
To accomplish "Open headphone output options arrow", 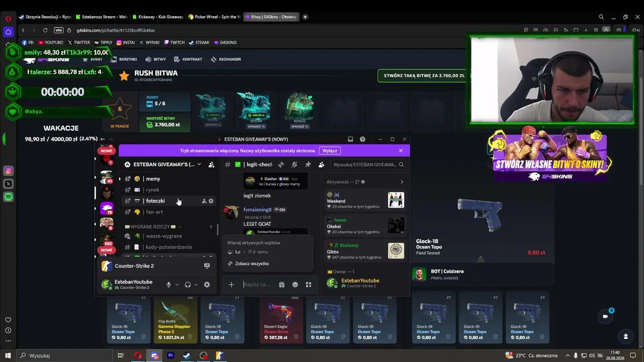I will pyautogui.click(x=196, y=285).
